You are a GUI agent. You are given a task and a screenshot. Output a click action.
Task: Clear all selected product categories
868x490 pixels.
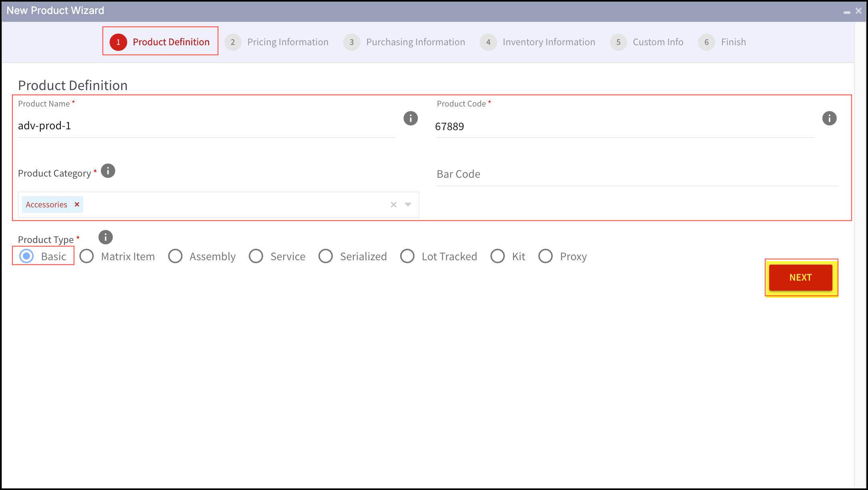click(394, 205)
